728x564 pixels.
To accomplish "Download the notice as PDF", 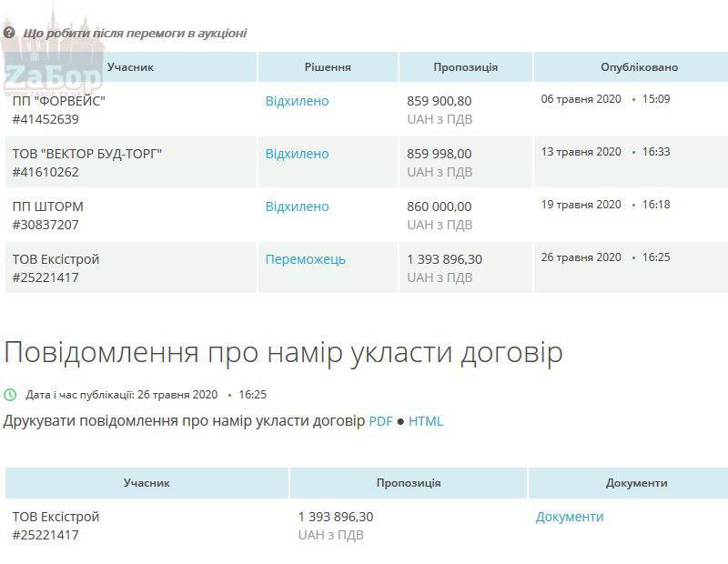I will 380,421.
